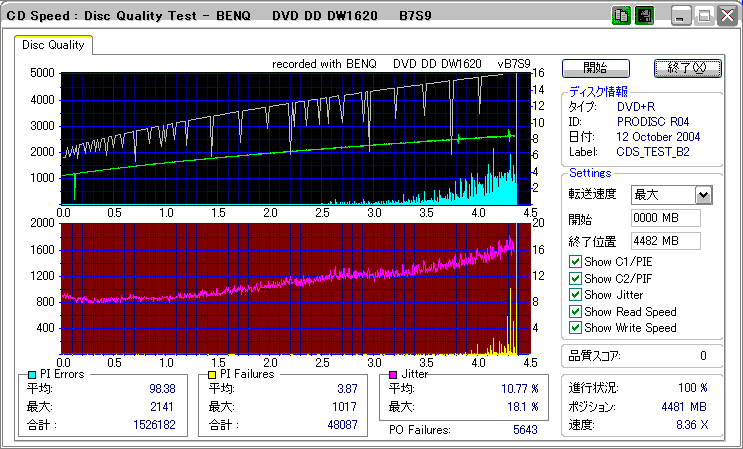Click the 開始 start position MB field
The image size is (743, 449).
[665, 218]
